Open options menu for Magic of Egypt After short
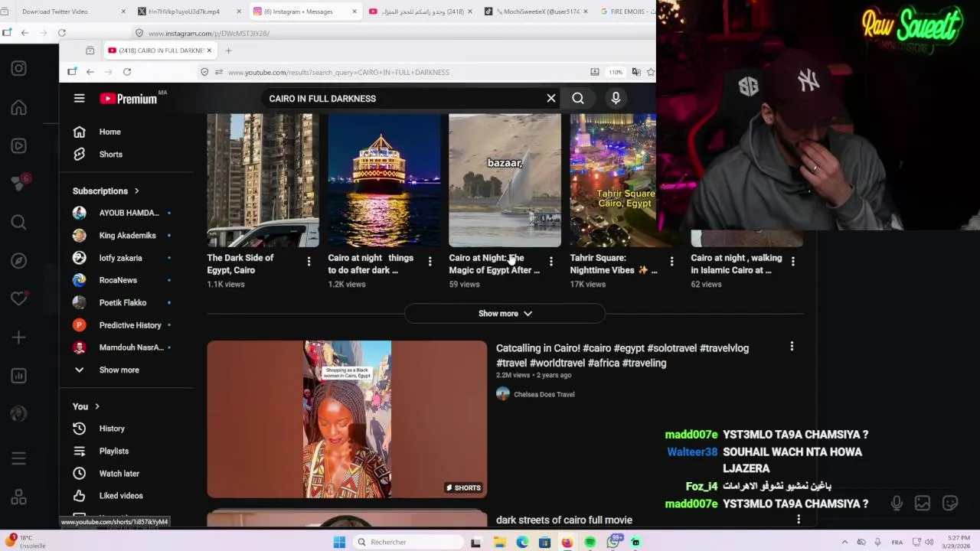Viewport: 980px width, 551px height. coord(550,262)
